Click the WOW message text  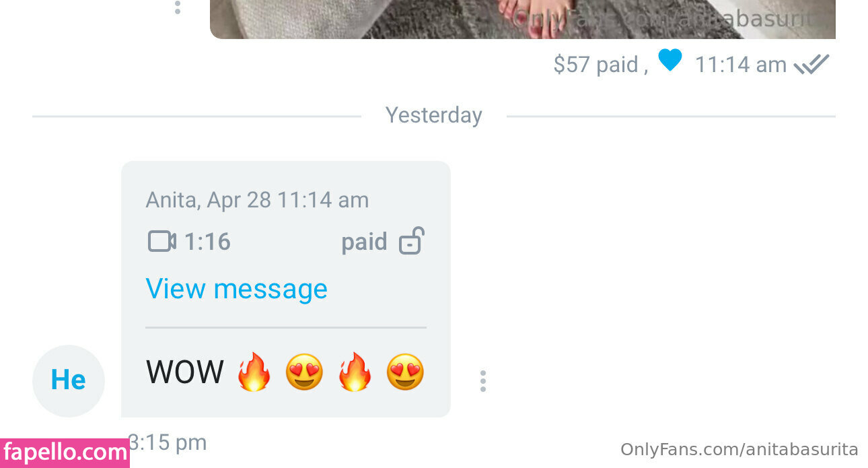click(x=185, y=372)
